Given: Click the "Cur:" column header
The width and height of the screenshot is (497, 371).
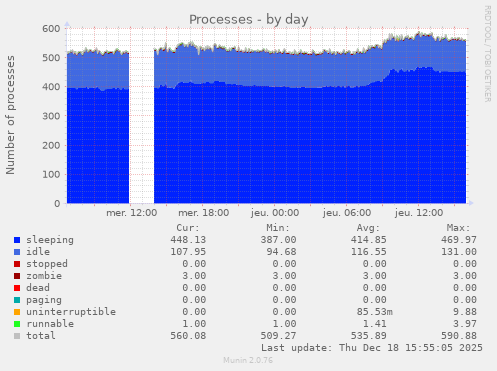Looking at the screenshot, I should (x=188, y=228).
